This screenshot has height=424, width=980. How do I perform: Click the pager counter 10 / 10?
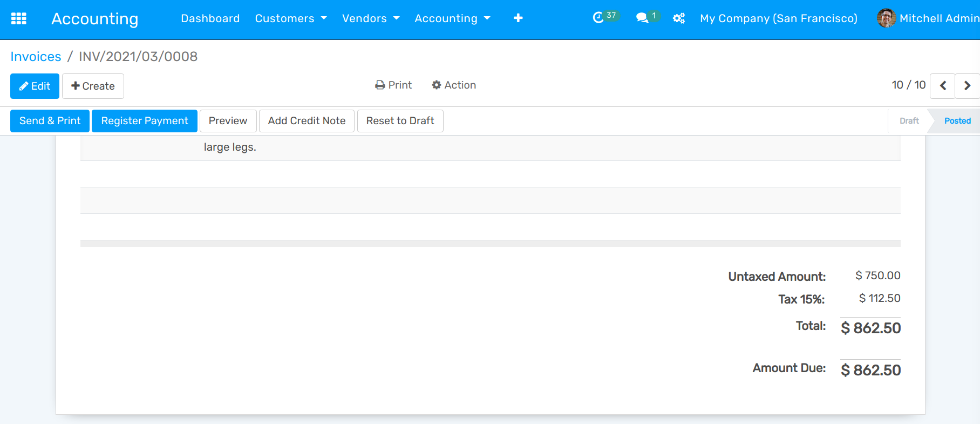908,85
